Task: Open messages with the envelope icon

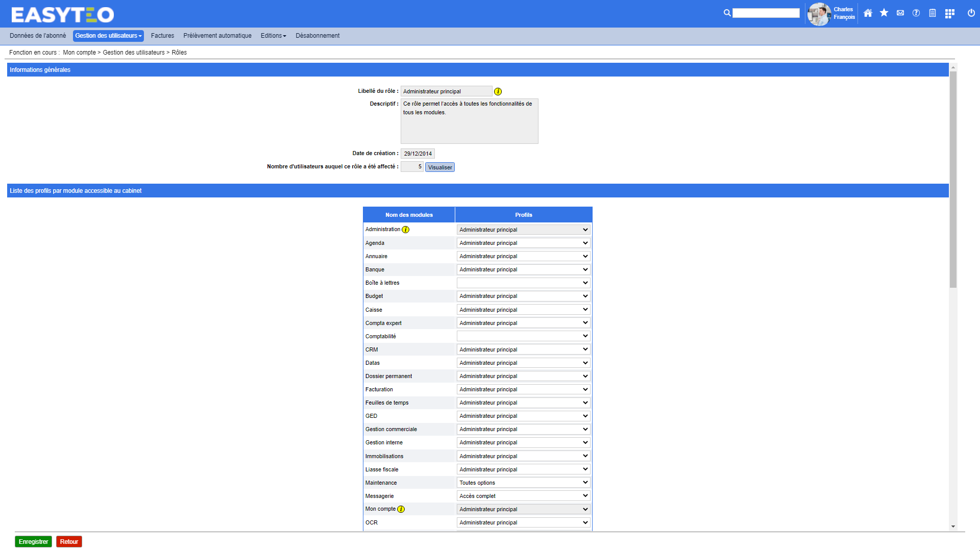Action: 900,13
